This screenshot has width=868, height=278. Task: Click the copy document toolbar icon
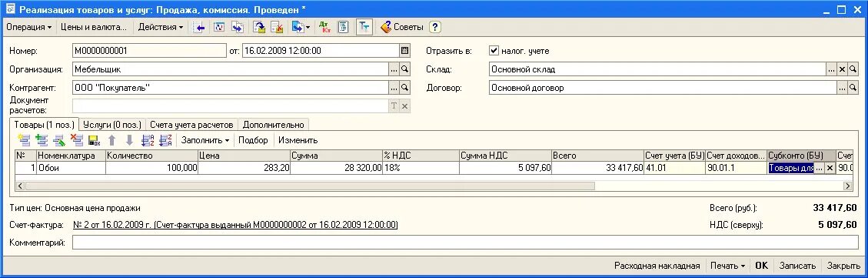tap(237, 27)
